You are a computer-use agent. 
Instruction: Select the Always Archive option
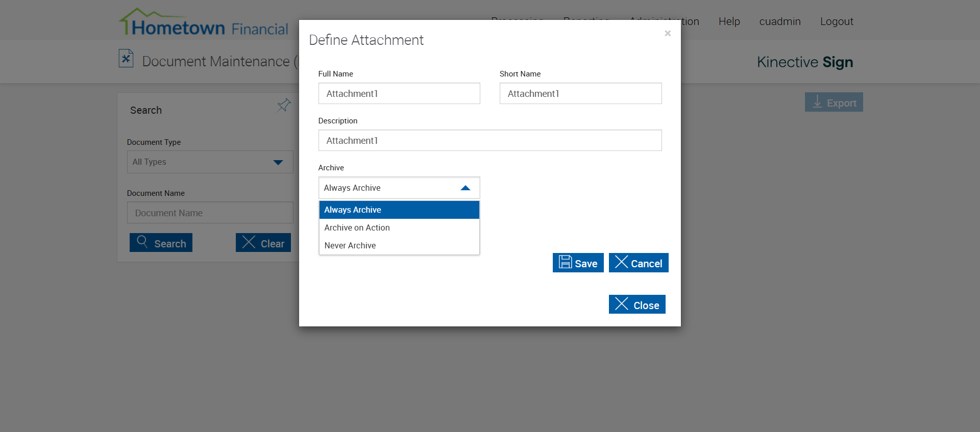coord(399,210)
